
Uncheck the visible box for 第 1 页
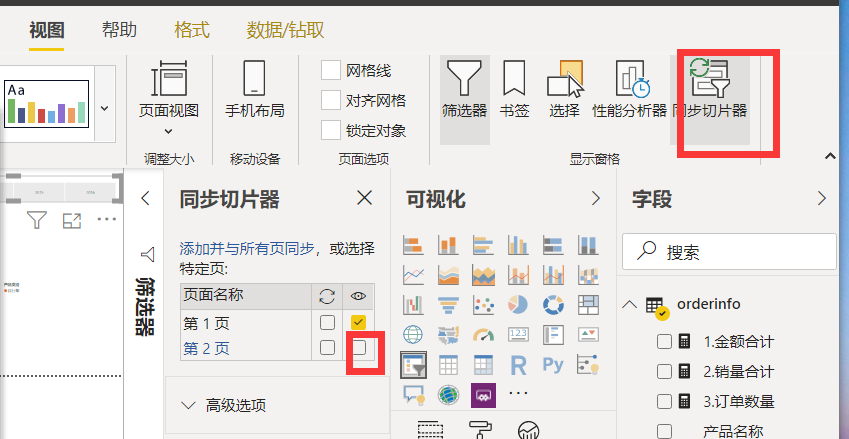pyautogui.click(x=358, y=323)
